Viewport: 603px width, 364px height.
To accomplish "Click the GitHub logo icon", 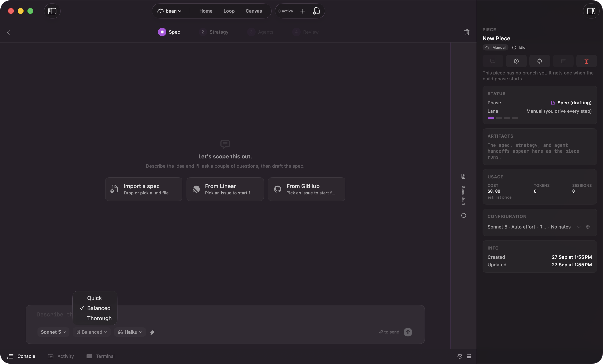I will coord(277,189).
